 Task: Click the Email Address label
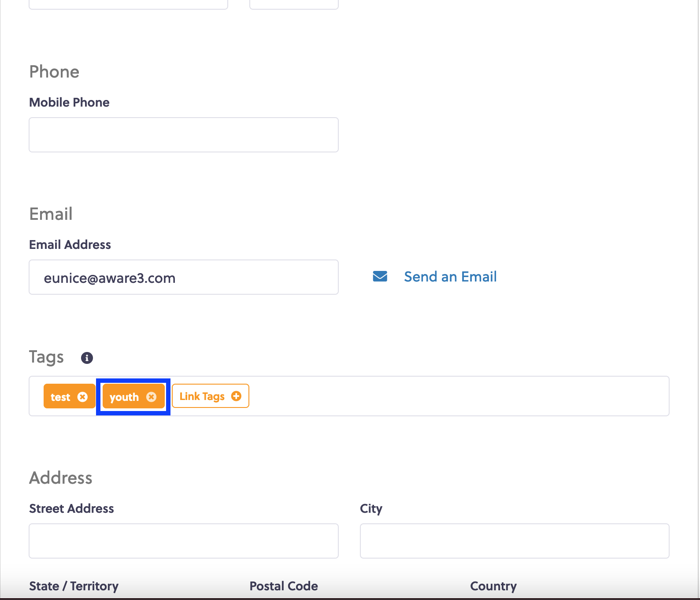point(70,244)
